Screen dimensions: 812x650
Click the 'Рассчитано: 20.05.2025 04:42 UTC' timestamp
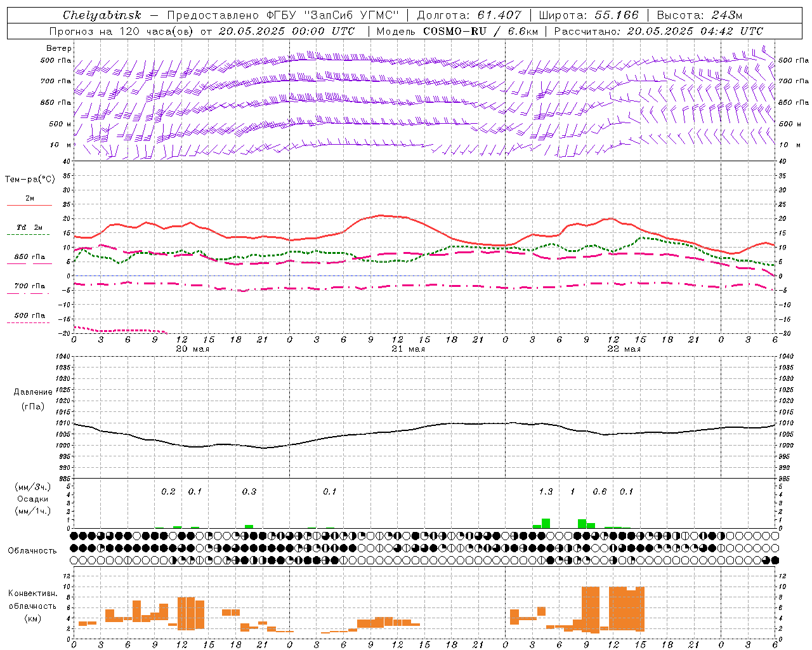658,31
